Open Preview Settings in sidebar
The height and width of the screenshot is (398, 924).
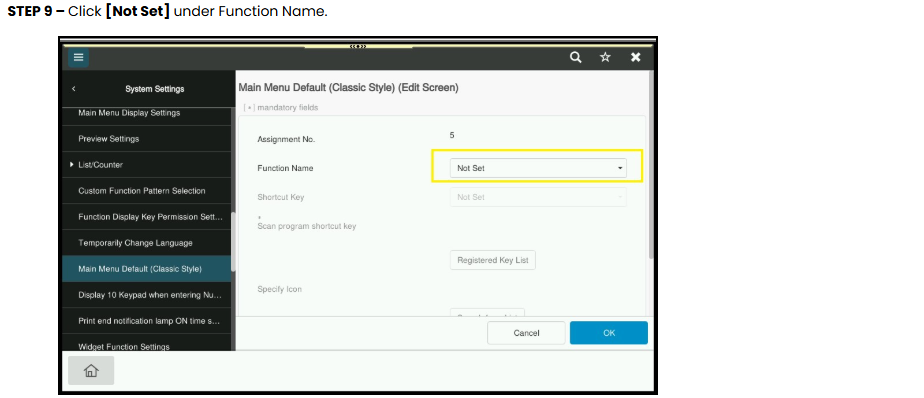[147, 139]
